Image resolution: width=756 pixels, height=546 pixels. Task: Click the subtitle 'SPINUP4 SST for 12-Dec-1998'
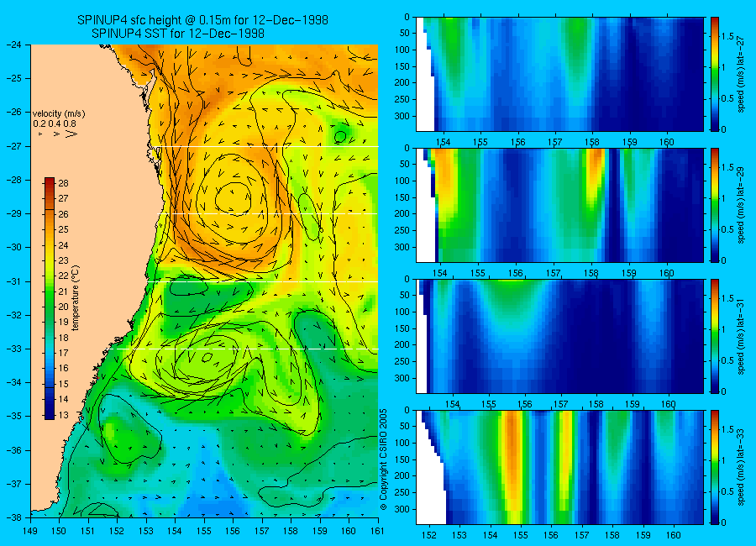(178, 34)
